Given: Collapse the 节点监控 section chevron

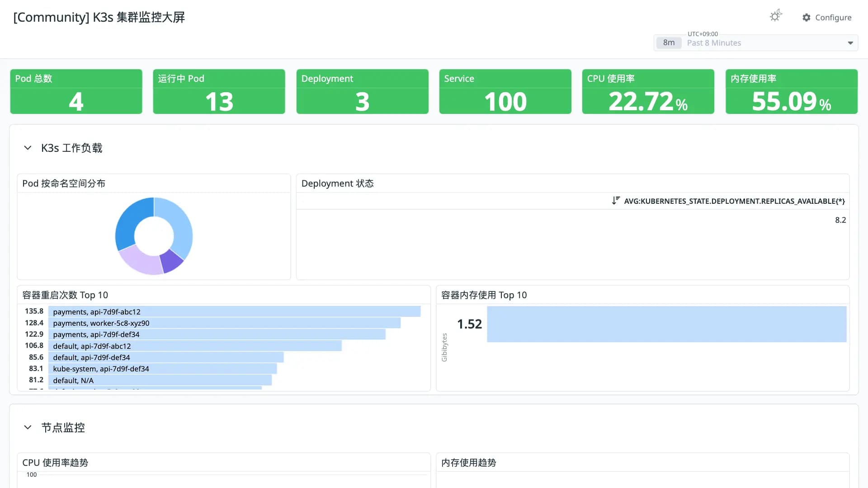Looking at the screenshot, I should (x=28, y=427).
